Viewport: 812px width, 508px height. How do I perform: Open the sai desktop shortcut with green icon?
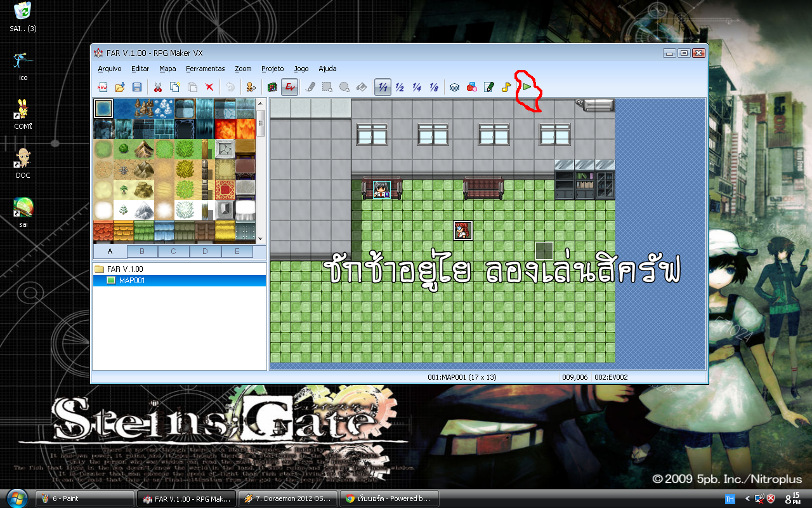pos(23,212)
